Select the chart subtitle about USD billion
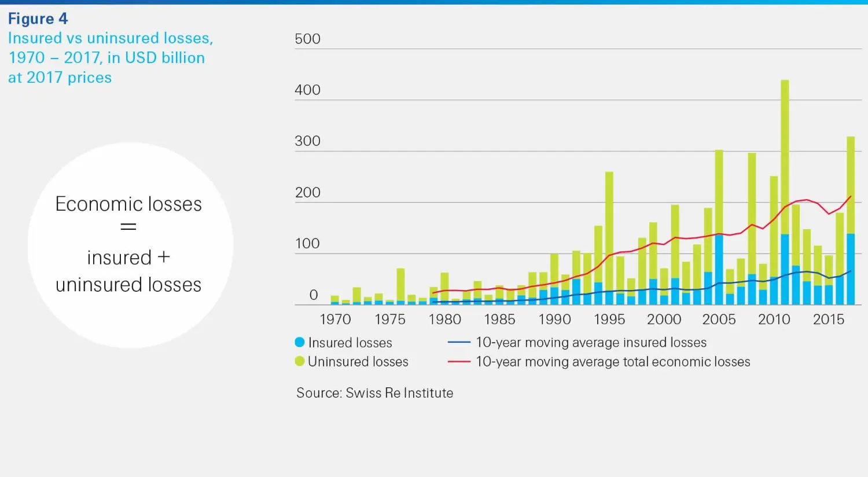The width and height of the screenshot is (868, 477). click(x=110, y=57)
